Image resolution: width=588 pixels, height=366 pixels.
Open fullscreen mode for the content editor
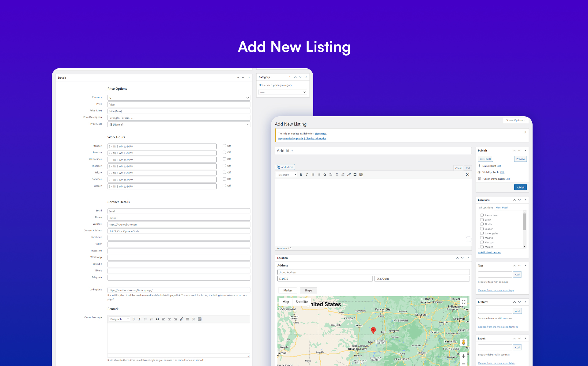[x=468, y=174]
